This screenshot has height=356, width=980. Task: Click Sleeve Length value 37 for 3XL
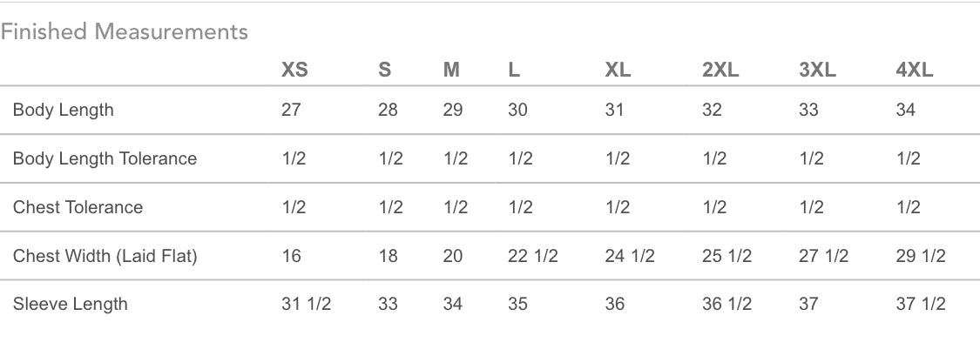tap(809, 304)
